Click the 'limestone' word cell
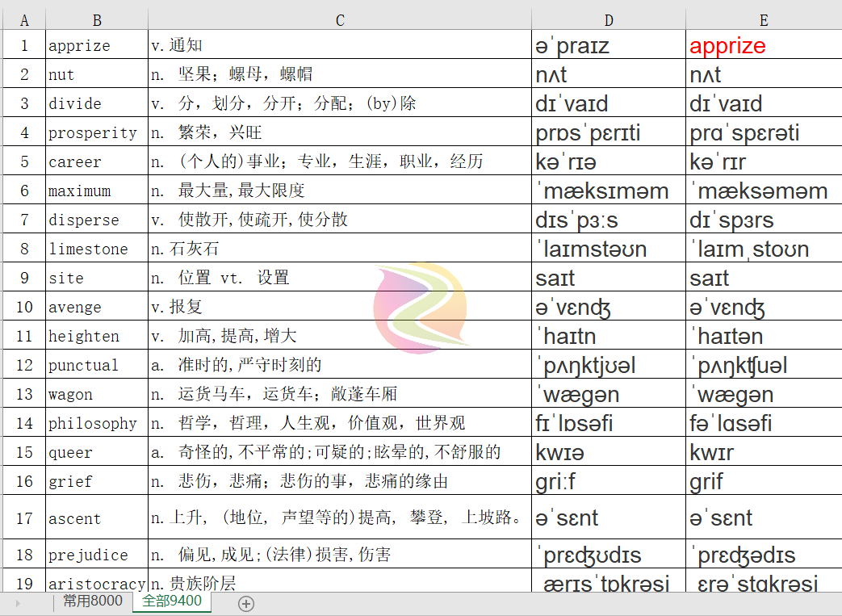 [x=97, y=248]
